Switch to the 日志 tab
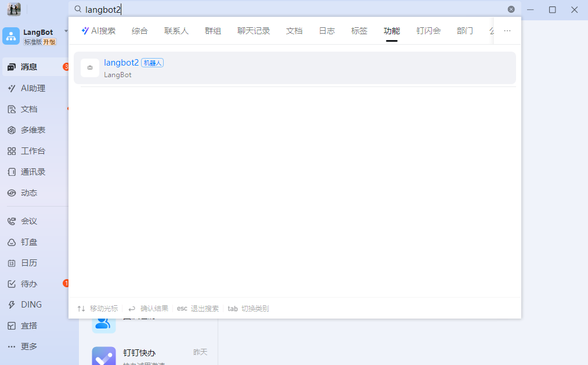Viewport: 588px width, 365px height. [327, 31]
